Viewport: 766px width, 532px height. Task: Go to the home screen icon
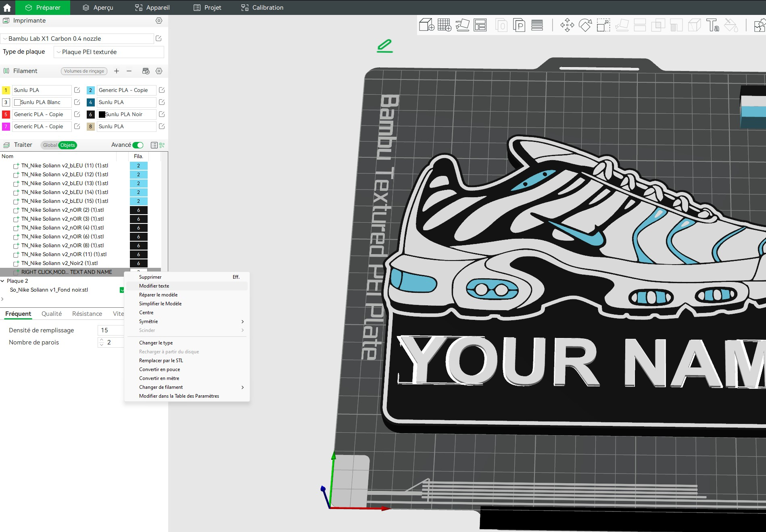(7, 8)
